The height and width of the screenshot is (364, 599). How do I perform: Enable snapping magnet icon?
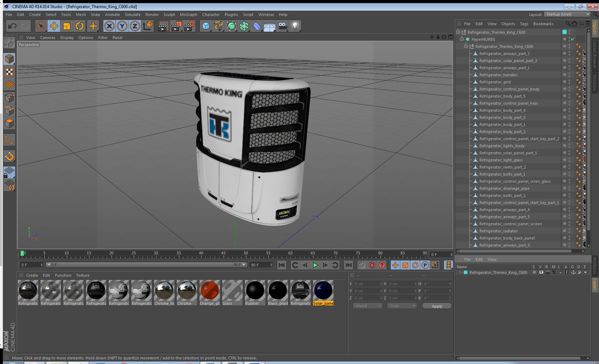coord(9,156)
